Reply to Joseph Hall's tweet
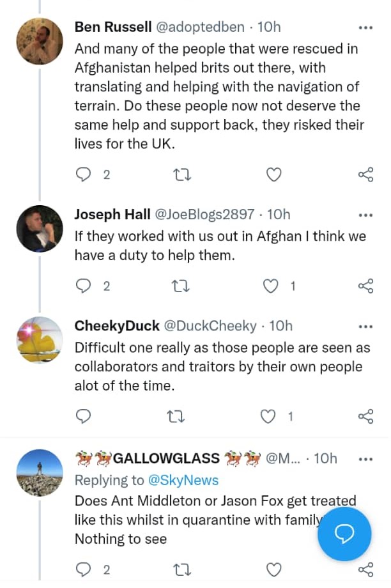Screen dimensions: 391x588 click(84, 286)
